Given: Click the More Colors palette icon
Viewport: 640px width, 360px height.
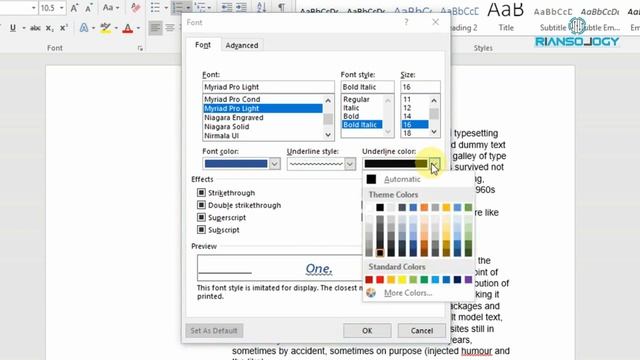Looking at the screenshot, I should click(371, 293).
